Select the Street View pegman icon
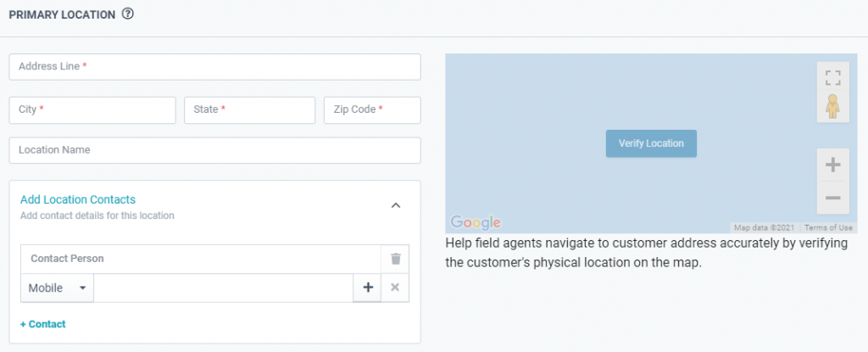 [832, 107]
